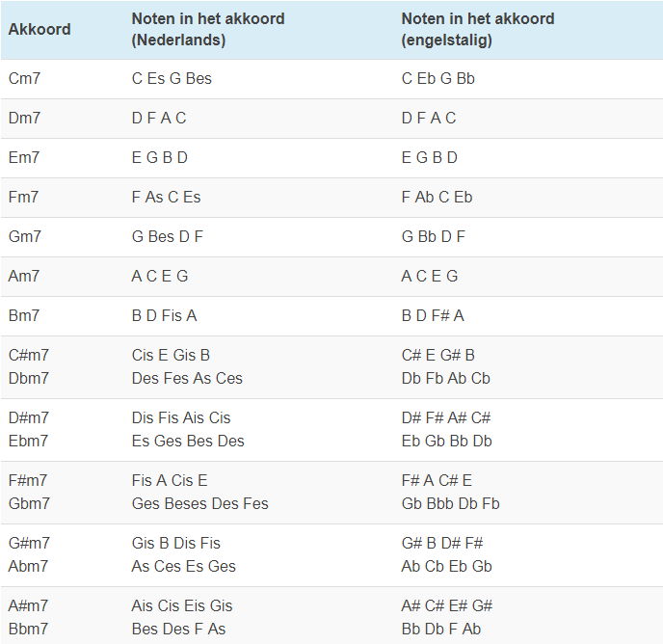Click Dutch notes 'B D Fis A'

click(x=164, y=315)
